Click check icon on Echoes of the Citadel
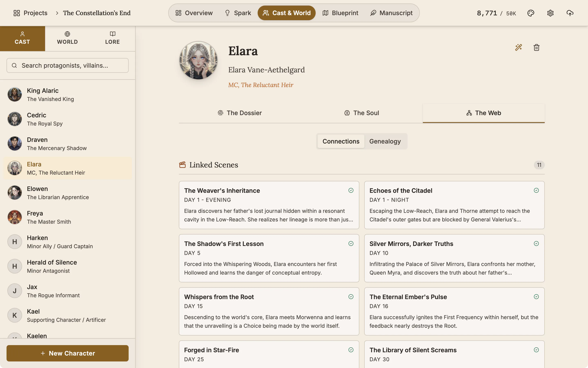The image size is (588, 368). point(536,190)
